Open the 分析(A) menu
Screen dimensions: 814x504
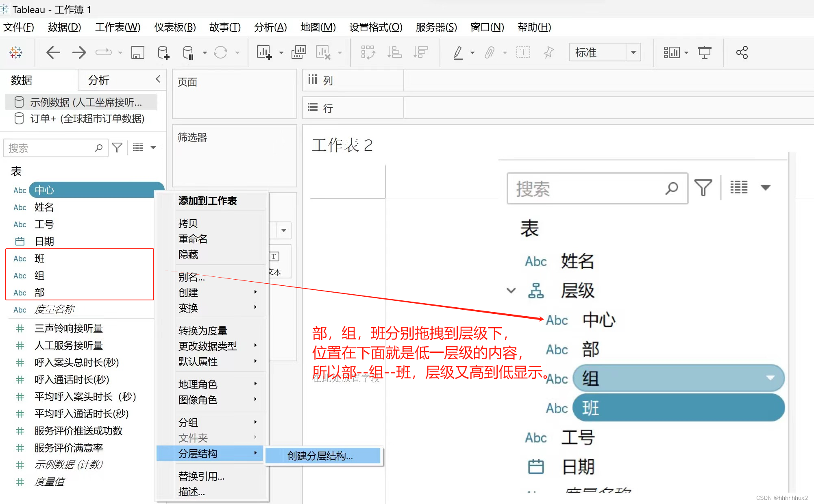tap(270, 27)
